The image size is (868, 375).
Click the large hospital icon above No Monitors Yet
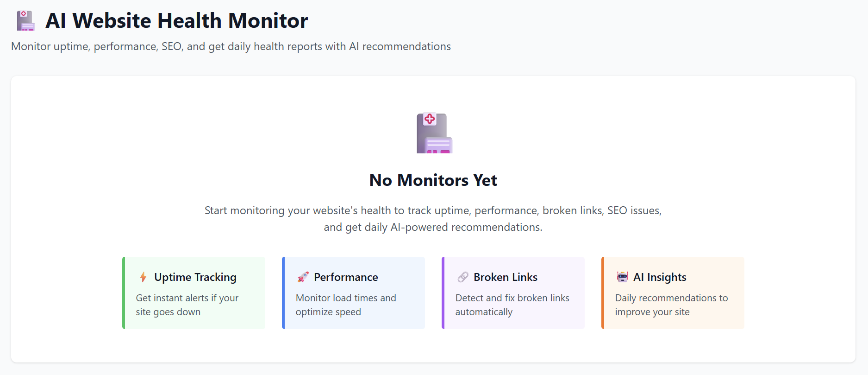(434, 133)
